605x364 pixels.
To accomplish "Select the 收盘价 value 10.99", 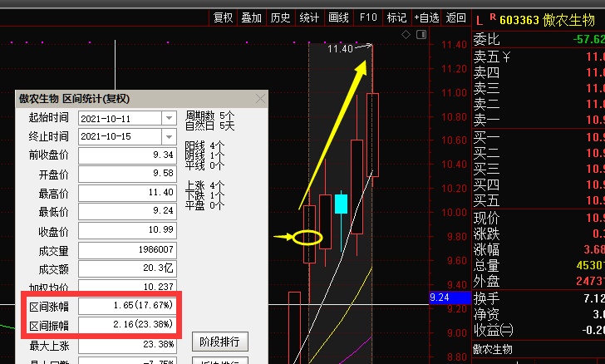I will 127,230.
